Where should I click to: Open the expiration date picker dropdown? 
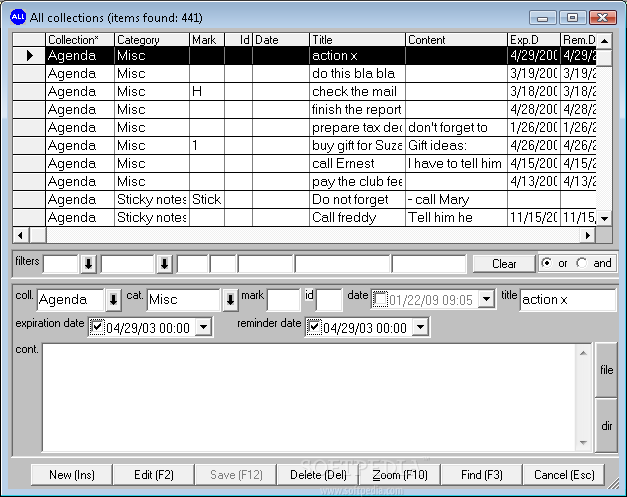tap(204, 327)
